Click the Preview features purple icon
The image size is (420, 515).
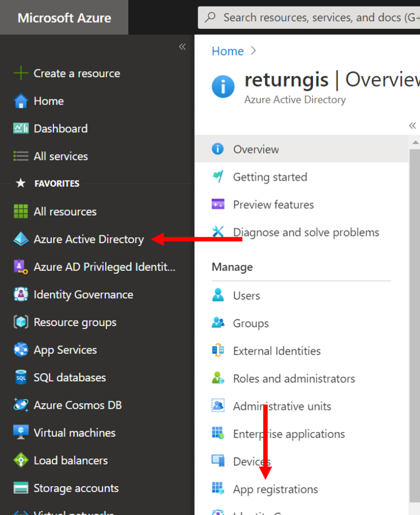pos(218,204)
